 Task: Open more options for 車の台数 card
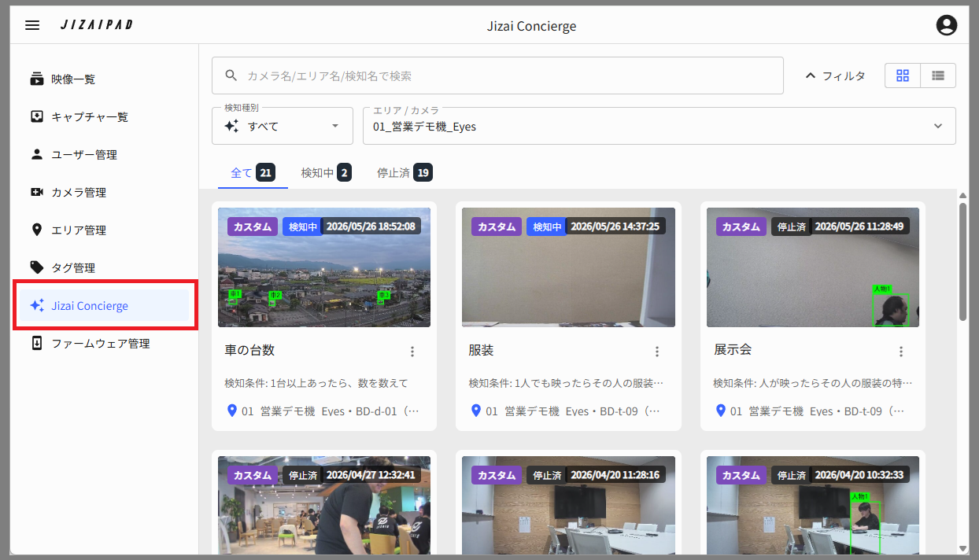[412, 352]
